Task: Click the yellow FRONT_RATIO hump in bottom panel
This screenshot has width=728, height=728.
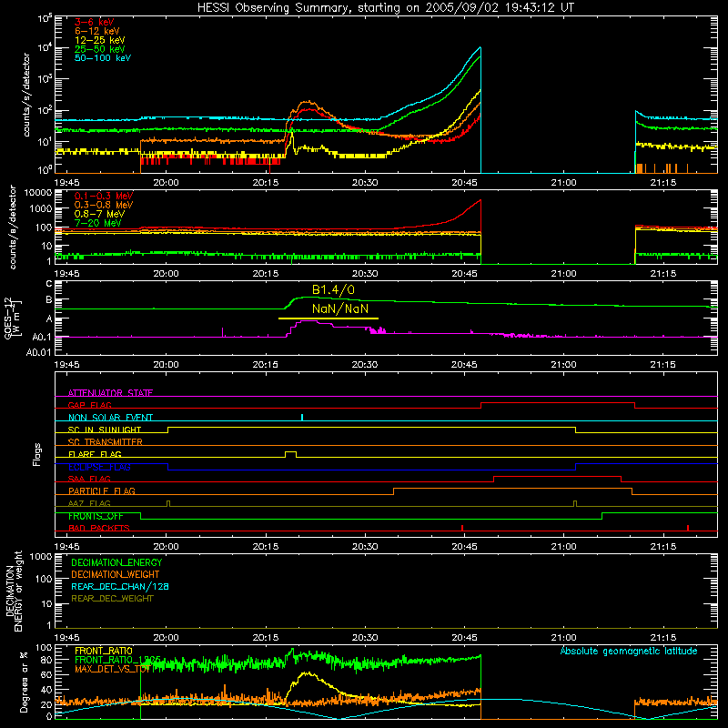Action: coord(307,674)
